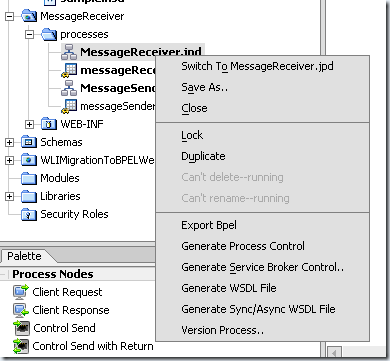Choose Lock from the context menu
The image size is (390, 361).
tap(263, 135)
